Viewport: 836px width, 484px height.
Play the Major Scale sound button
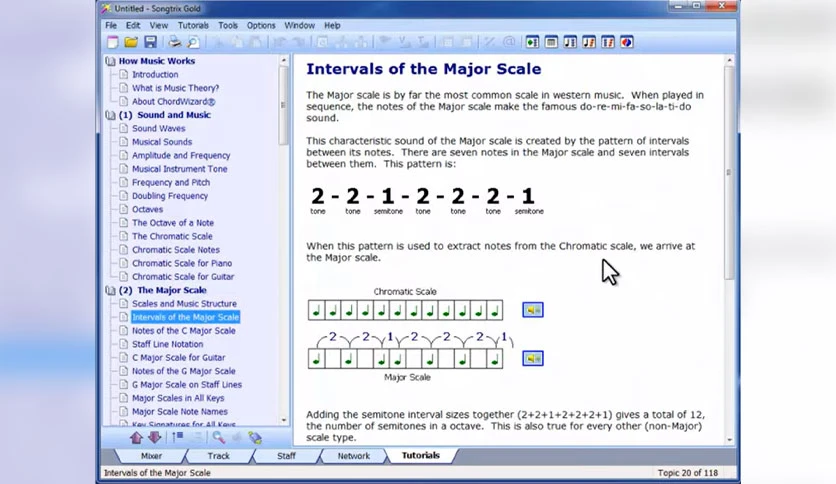coord(533,358)
